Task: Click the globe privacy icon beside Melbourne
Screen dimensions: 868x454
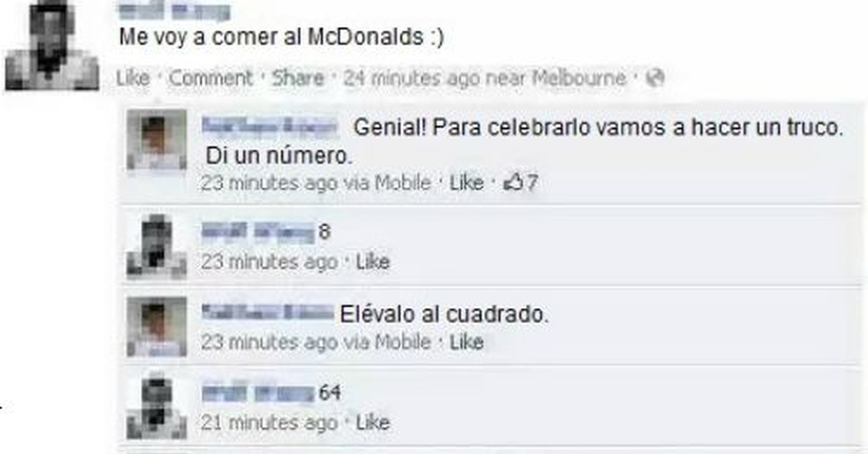Action: pos(655,78)
